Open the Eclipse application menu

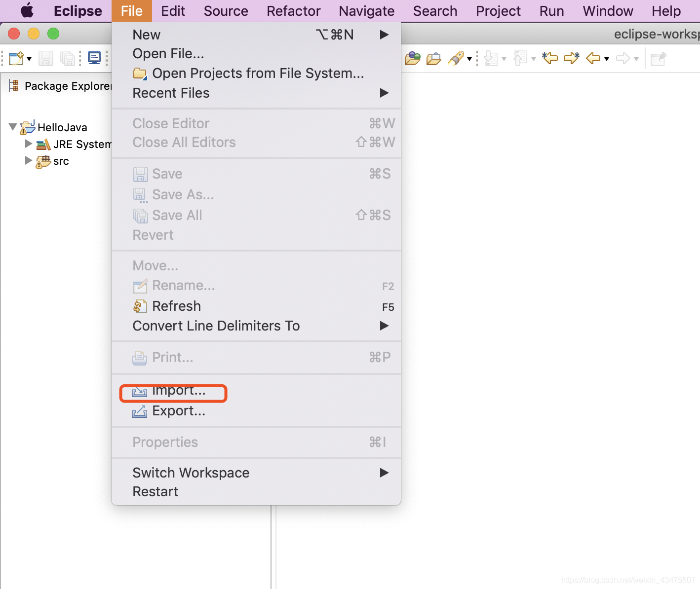[78, 11]
